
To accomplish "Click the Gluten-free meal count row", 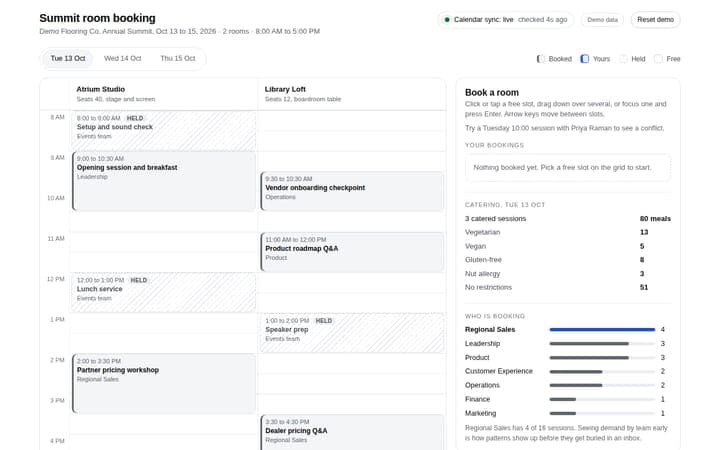I will (568, 260).
